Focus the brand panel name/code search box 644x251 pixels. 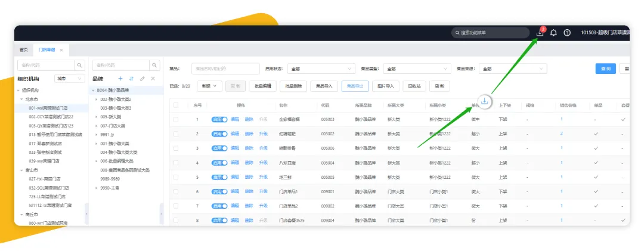pyautogui.click(x=120, y=65)
